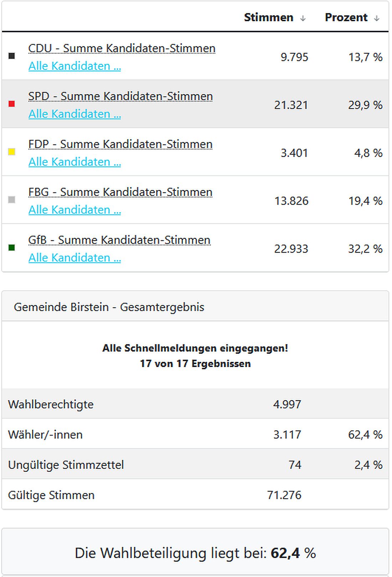Click the sort arrow next to Stimmen
Viewport: 392px width, 577px height.
click(x=303, y=18)
